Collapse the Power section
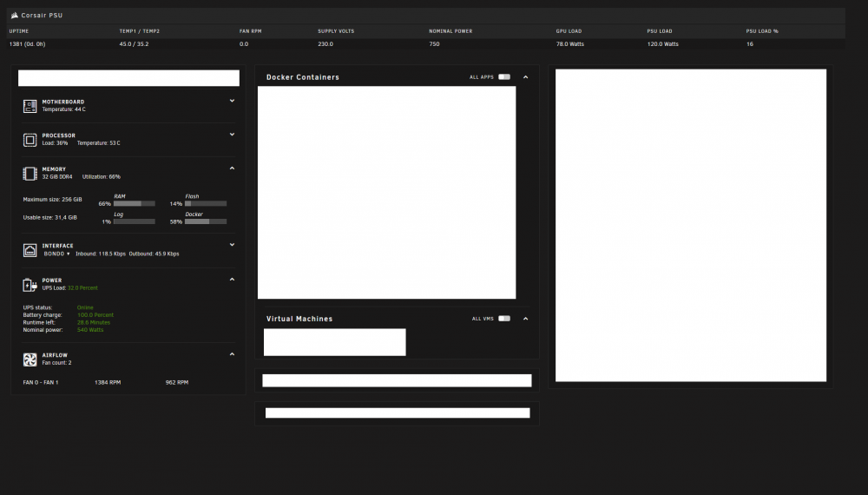 click(x=232, y=280)
